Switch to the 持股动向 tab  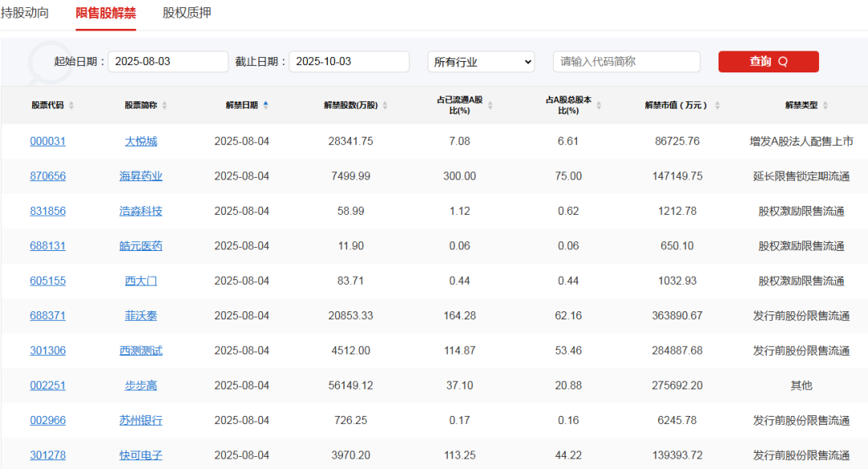pos(25,13)
